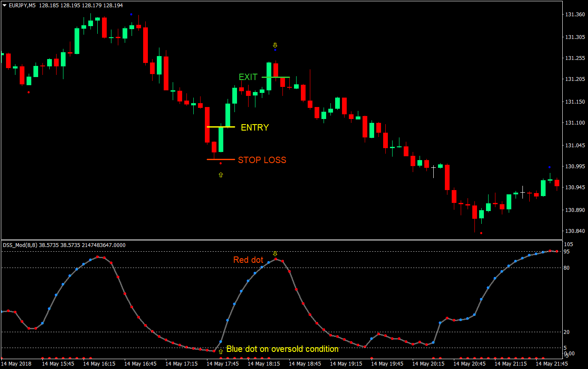Viewport: 588px width, 369px height.
Task: Expand the symbol dropdown arrow before EURJPY,M5
Action: [x=4, y=6]
